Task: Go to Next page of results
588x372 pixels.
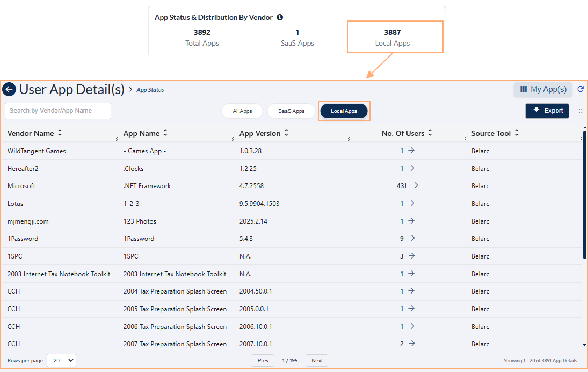Action: (317, 360)
